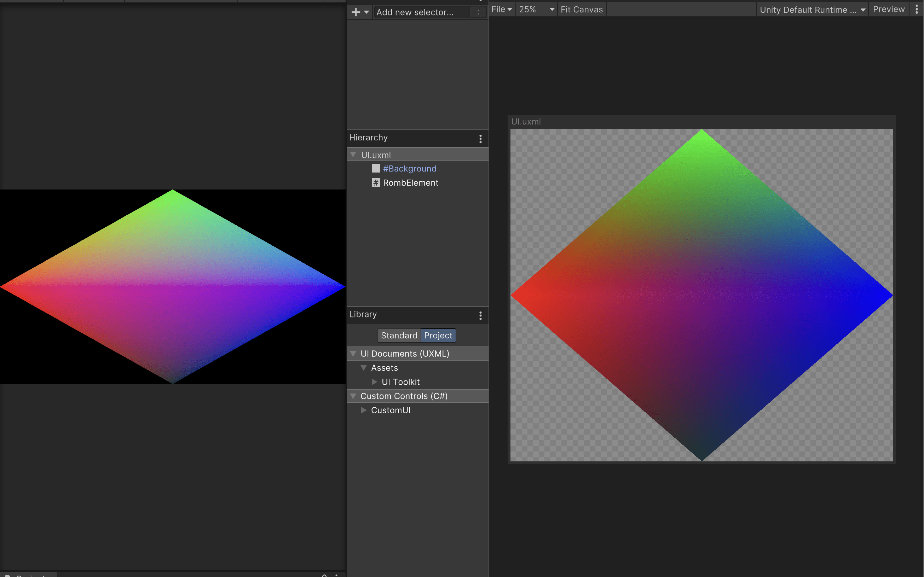Image resolution: width=924 pixels, height=577 pixels.
Task: Open the File menu in viewport toolbar
Action: point(502,9)
